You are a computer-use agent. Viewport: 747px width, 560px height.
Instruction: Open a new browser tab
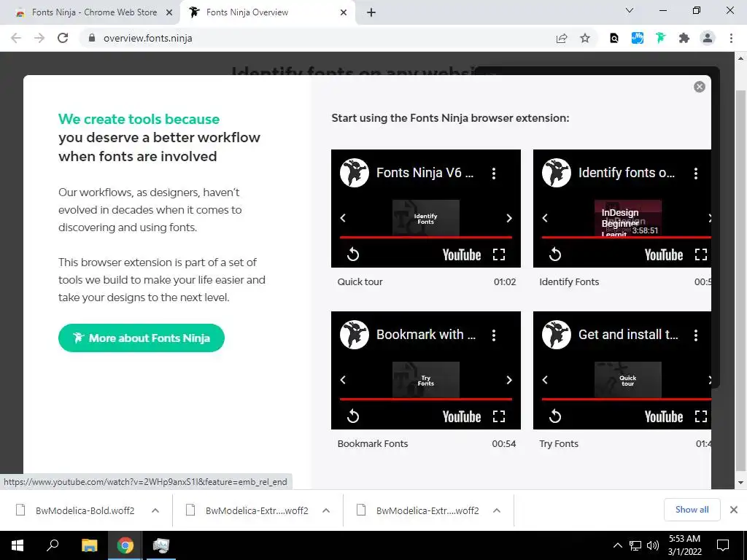click(371, 12)
